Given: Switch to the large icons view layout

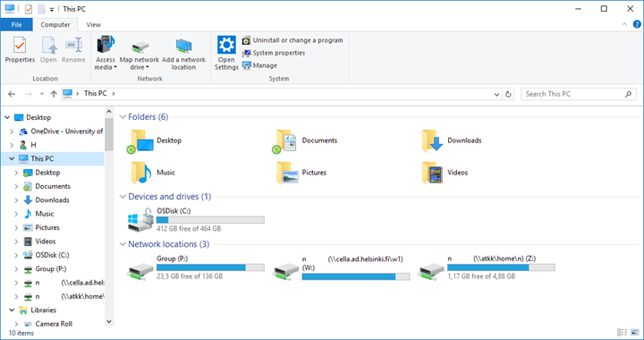Looking at the screenshot, I should click(x=635, y=332).
